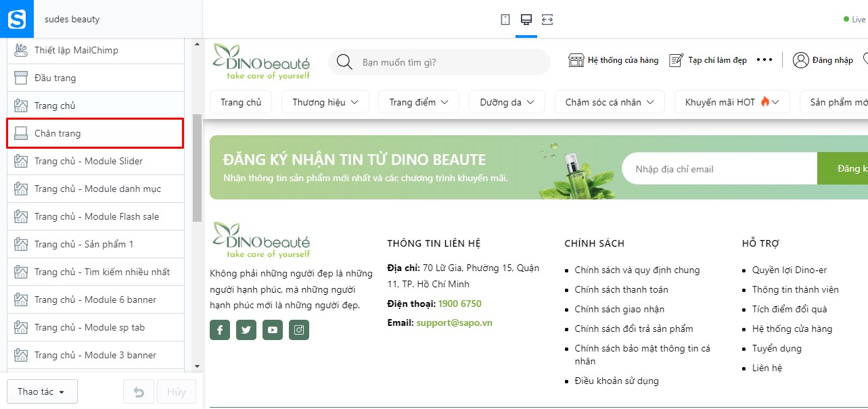Screen dimensions: 868x409
Task: Select Đầu trang in sidebar
Action: pos(95,78)
